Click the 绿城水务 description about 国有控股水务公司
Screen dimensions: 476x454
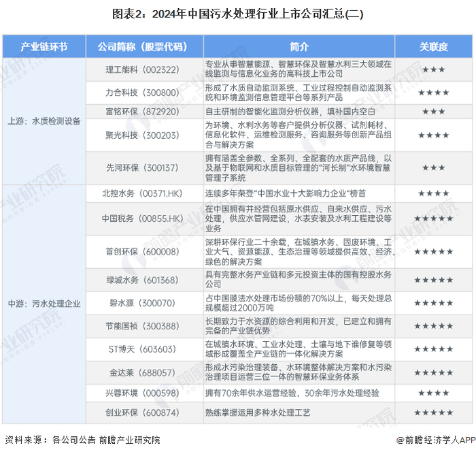click(299, 280)
